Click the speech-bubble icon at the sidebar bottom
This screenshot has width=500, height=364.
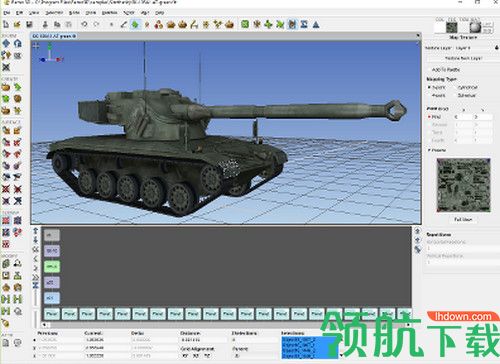(x=18, y=343)
